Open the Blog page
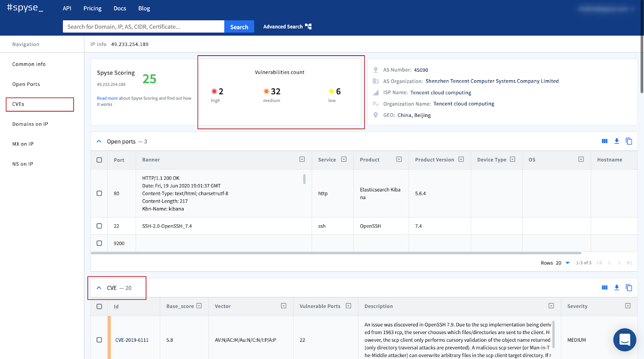The height and width of the screenshot is (359, 644). [x=144, y=8]
